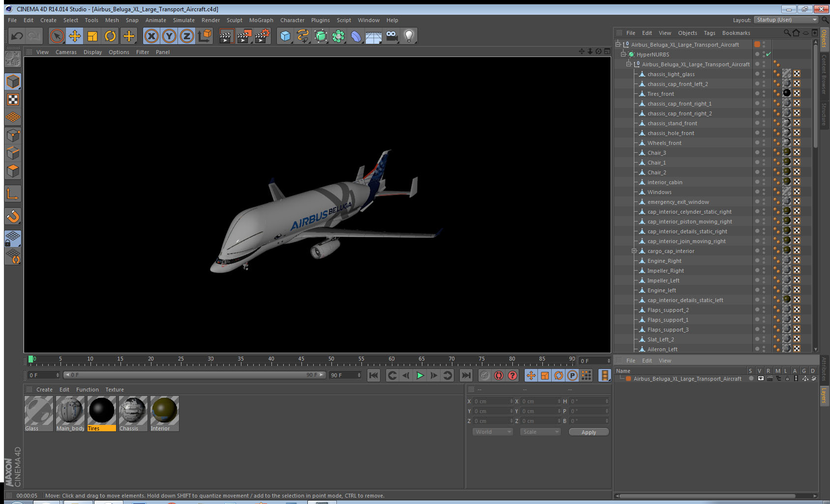Select the Tires material swatch

point(102,414)
